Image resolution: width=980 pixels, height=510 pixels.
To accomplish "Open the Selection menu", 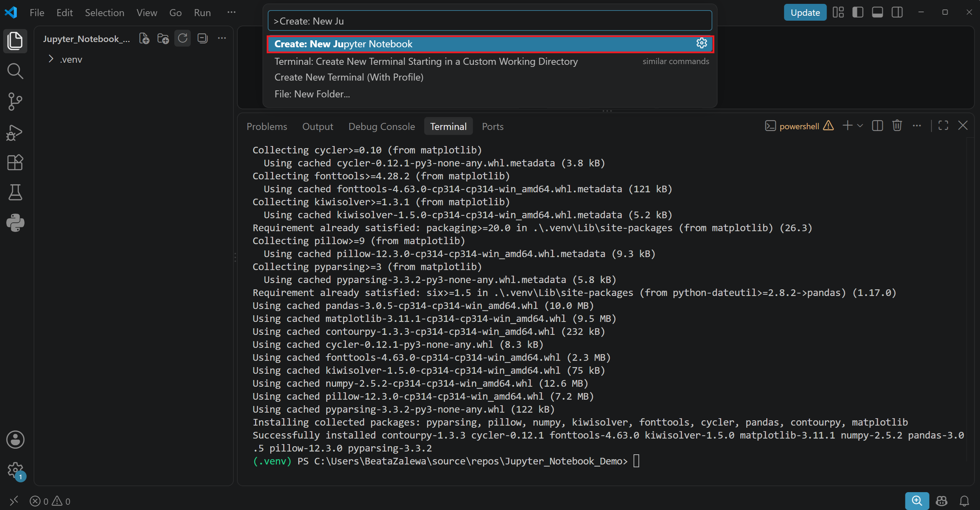I will tap(104, 13).
